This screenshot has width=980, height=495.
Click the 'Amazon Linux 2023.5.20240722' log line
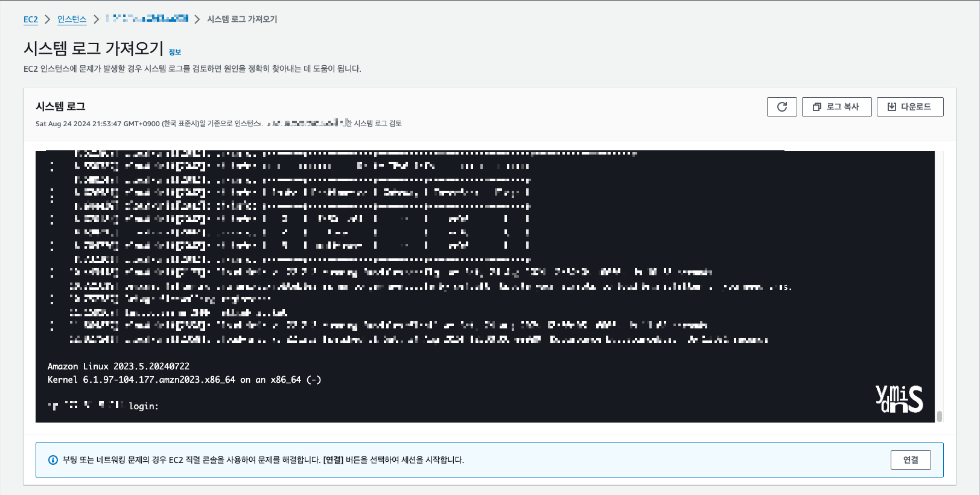tap(118, 366)
